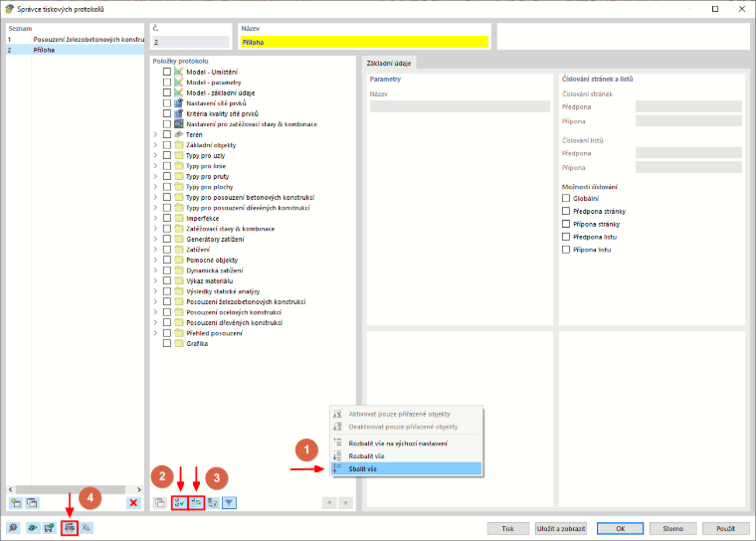Click the green tag icon in the bottom toolbar
Viewport: 756px width, 541px height.
click(32, 528)
